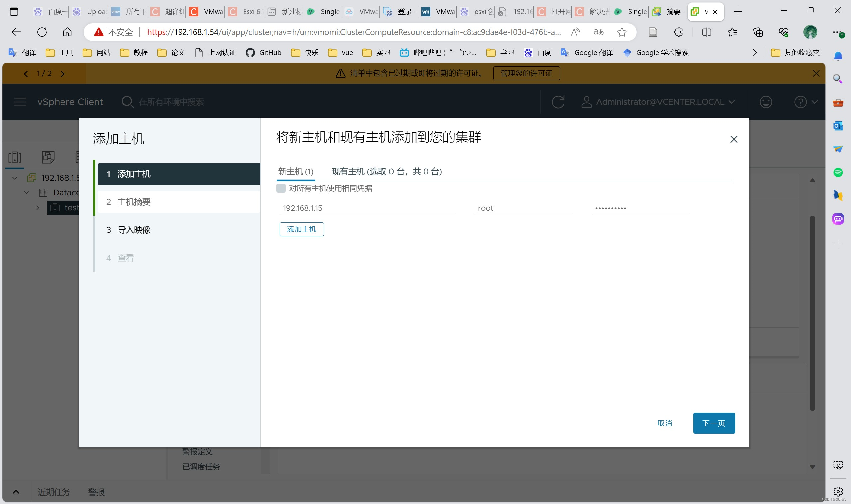
Task: Click the 下一页 next button
Action: point(714,423)
